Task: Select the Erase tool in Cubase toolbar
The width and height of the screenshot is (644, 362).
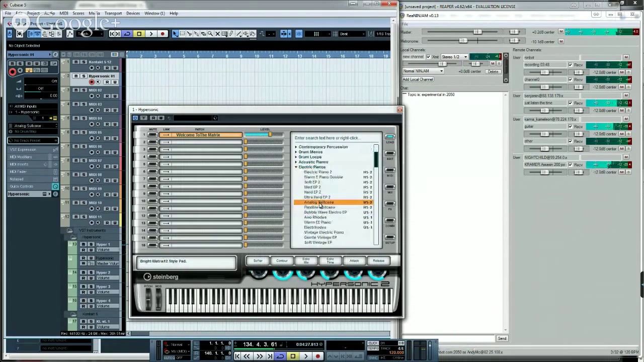Action: [203, 34]
